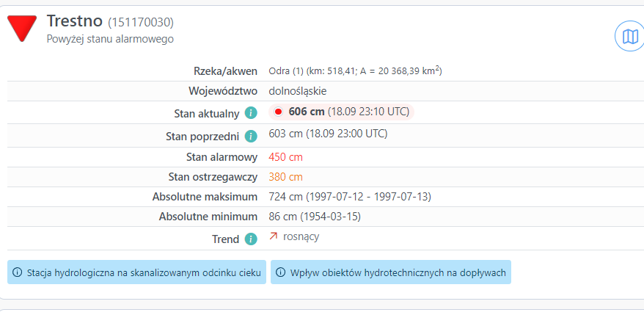
Task: Click the Trestno station title
Action: point(75,21)
